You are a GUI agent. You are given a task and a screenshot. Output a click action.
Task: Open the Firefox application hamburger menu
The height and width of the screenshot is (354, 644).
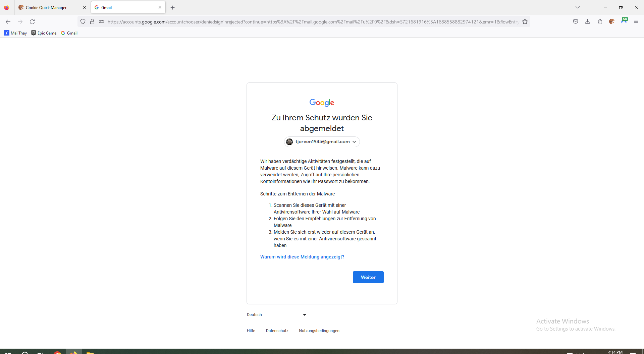pyautogui.click(x=636, y=22)
